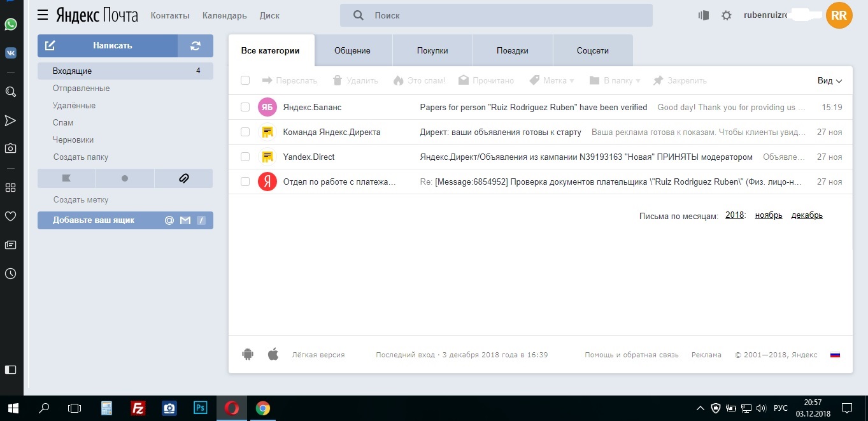
Task: Refresh mail with the sync button
Action: (196, 46)
